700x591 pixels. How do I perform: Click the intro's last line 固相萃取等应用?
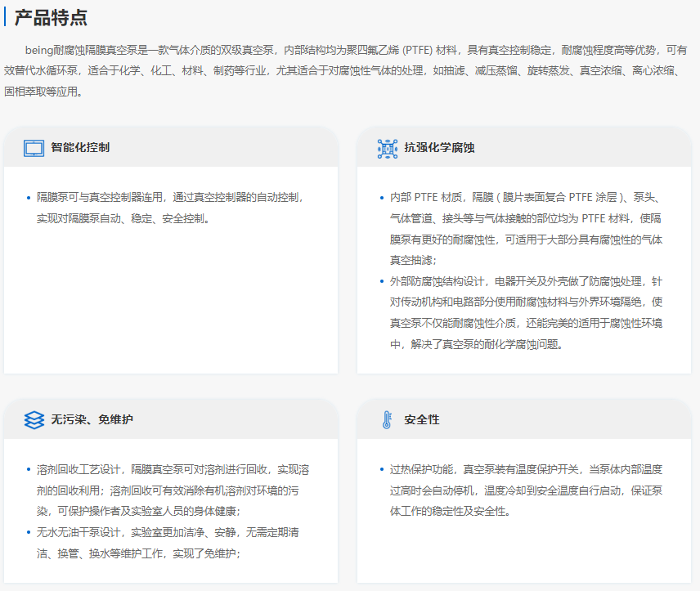pyautogui.click(x=43, y=92)
